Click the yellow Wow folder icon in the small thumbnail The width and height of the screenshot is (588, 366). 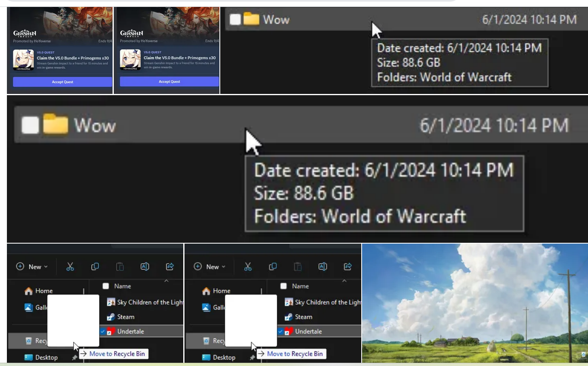(x=251, y=19)
